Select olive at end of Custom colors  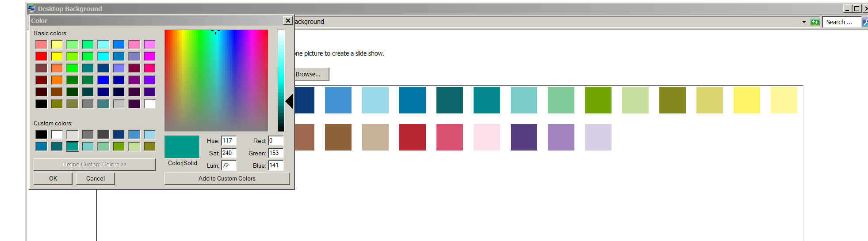point(149,146)
